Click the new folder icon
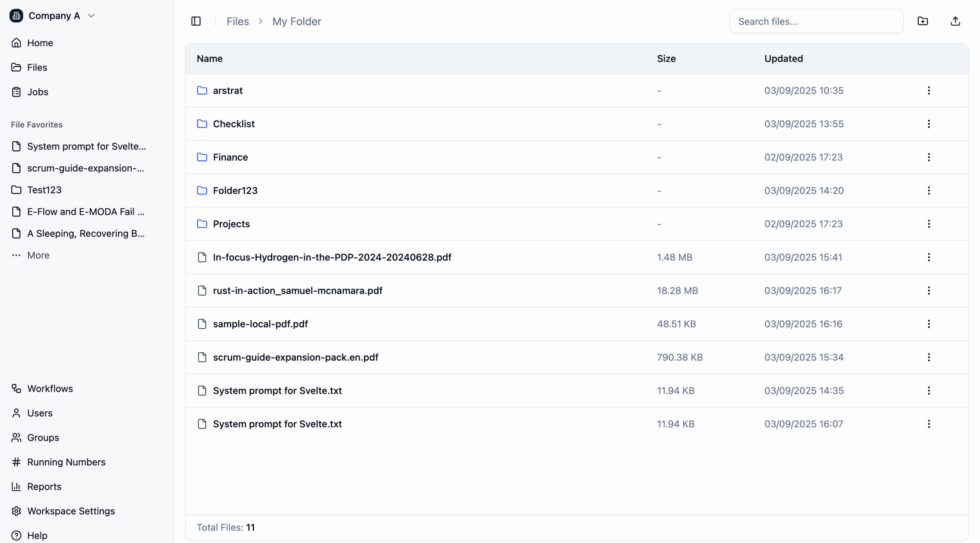 [x=923, y=21]
